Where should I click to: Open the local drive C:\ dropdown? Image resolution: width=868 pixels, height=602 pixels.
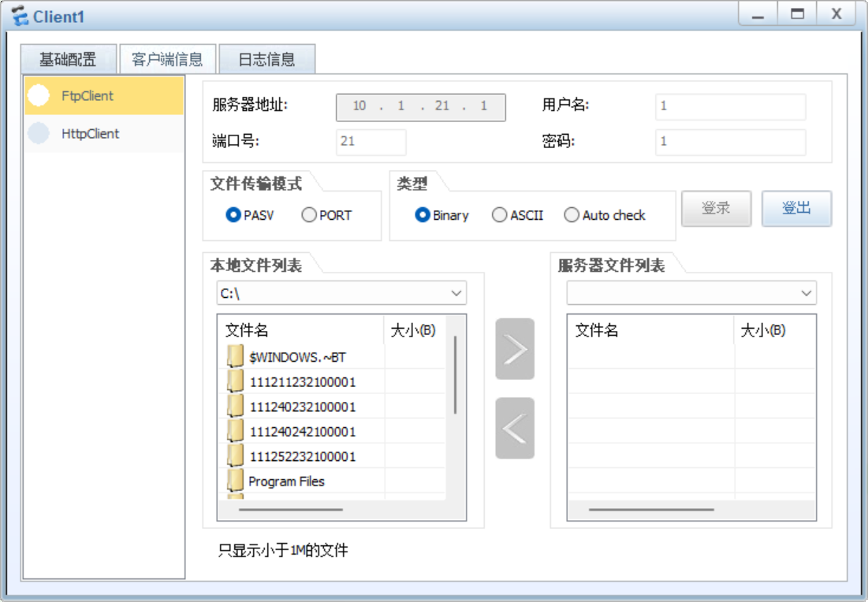(341, 293)
